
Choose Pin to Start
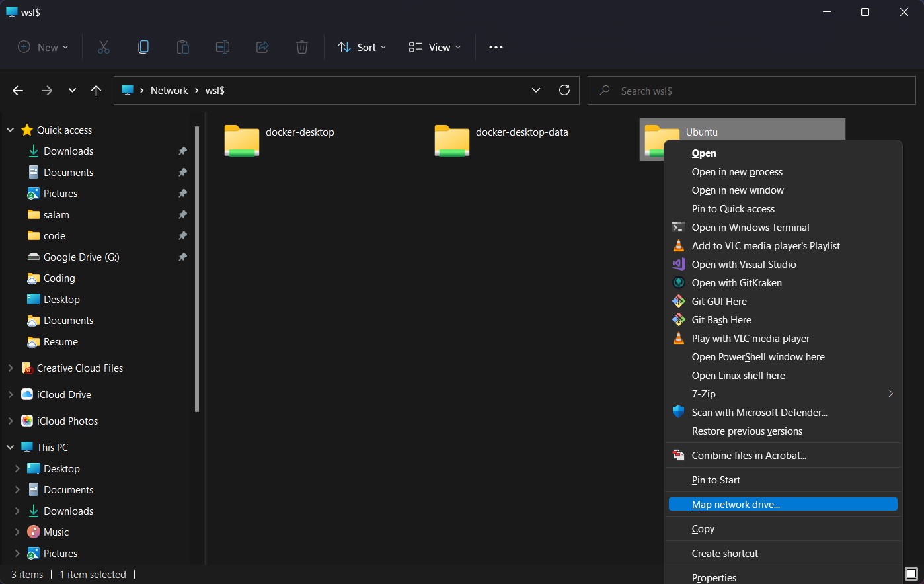point(783,480)
